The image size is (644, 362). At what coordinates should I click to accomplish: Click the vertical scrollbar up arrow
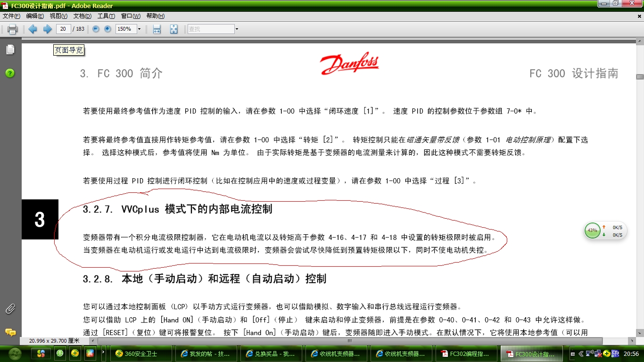(x=640, y=42)
